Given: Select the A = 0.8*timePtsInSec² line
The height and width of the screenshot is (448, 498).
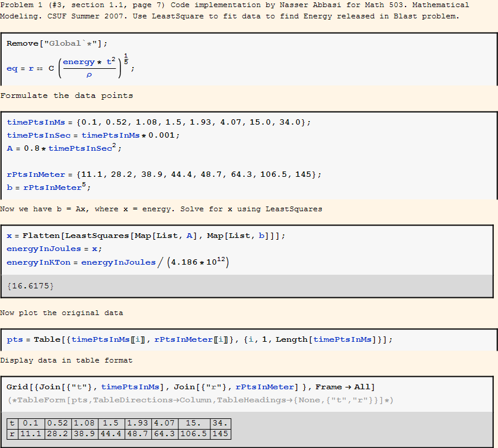Looking at the screenshot, I should click(x=64, y=148).
